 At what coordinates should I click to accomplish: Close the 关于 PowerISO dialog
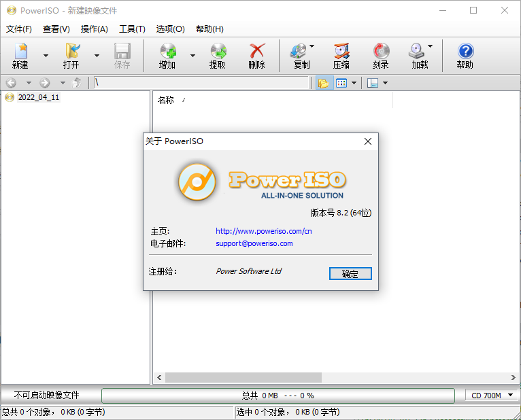[368, 141]
